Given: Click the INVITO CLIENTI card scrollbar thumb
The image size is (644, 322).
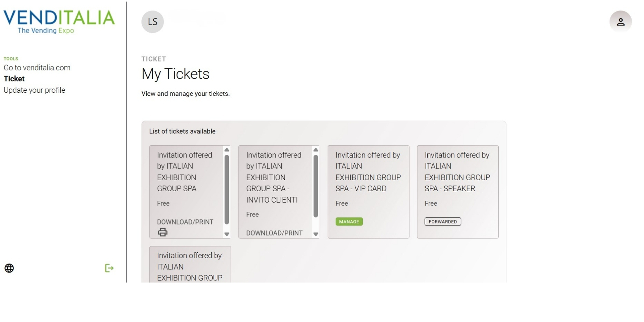Looking at the screenshot, I should point(316,186).
